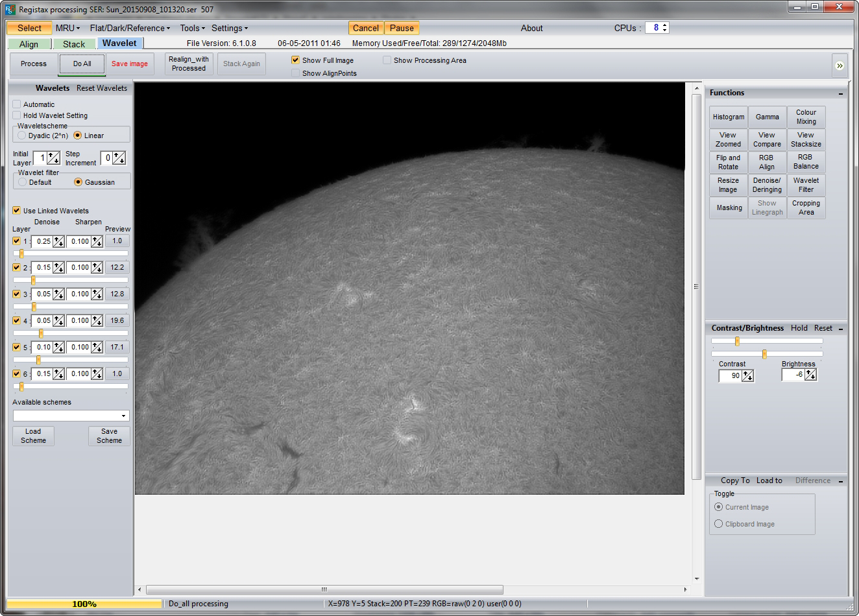Click the Contrast slider

pos(767,341)
